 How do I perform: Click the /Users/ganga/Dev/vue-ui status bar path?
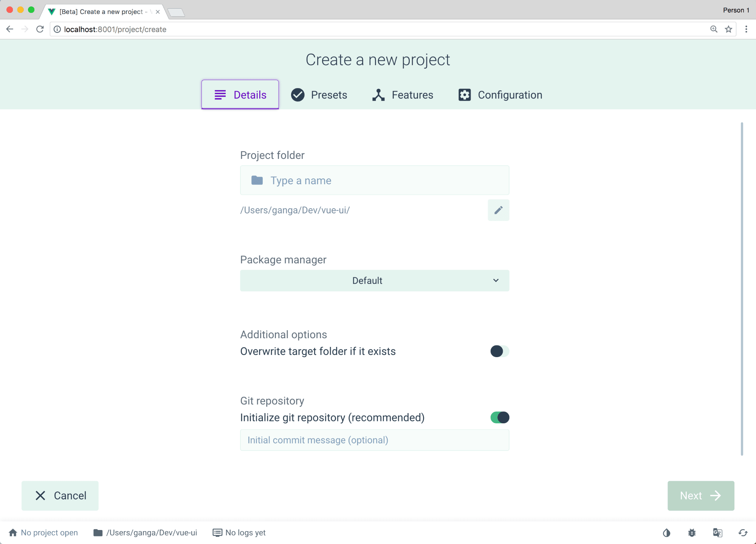tap(151, 533)
